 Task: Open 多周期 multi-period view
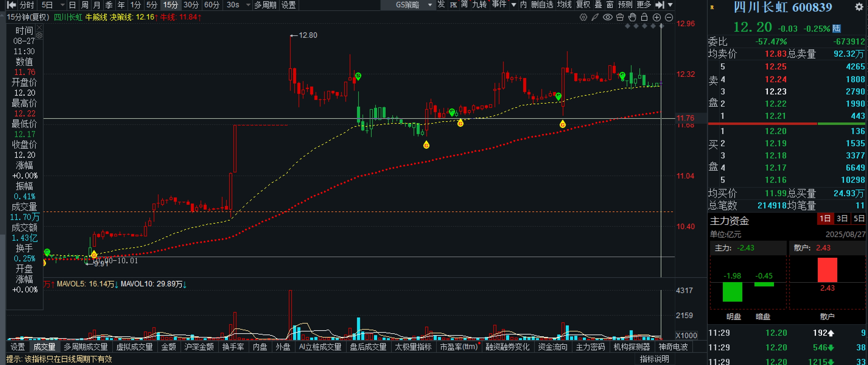click(265, 5)
